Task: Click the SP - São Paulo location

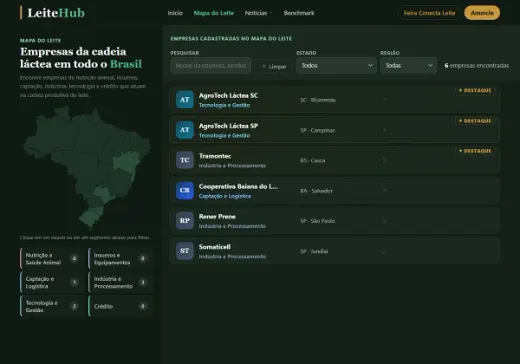Action: tap(318, 221)
